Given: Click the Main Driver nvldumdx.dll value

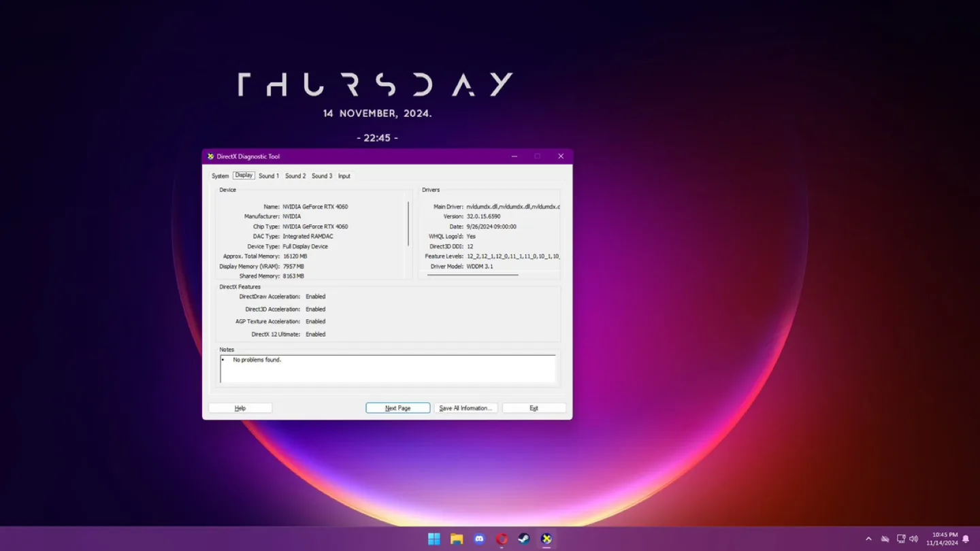Looking at the screenshot, I should (513, 207).
